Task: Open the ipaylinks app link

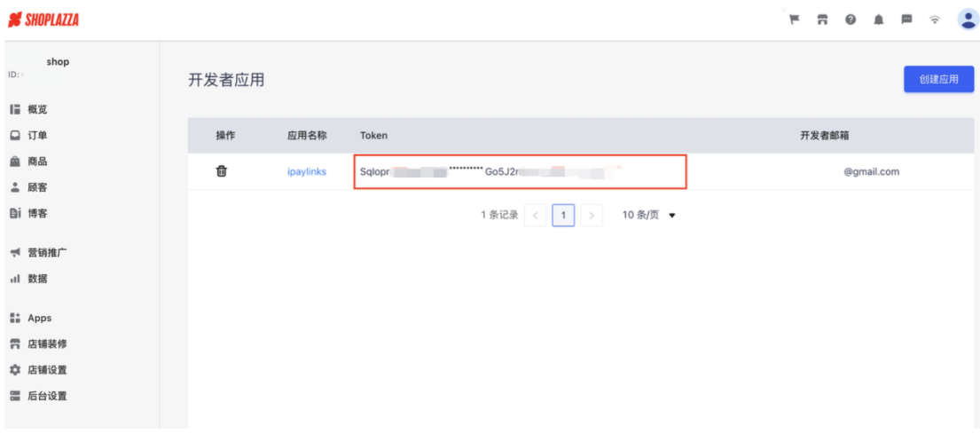Action: (x=307, y=171)
